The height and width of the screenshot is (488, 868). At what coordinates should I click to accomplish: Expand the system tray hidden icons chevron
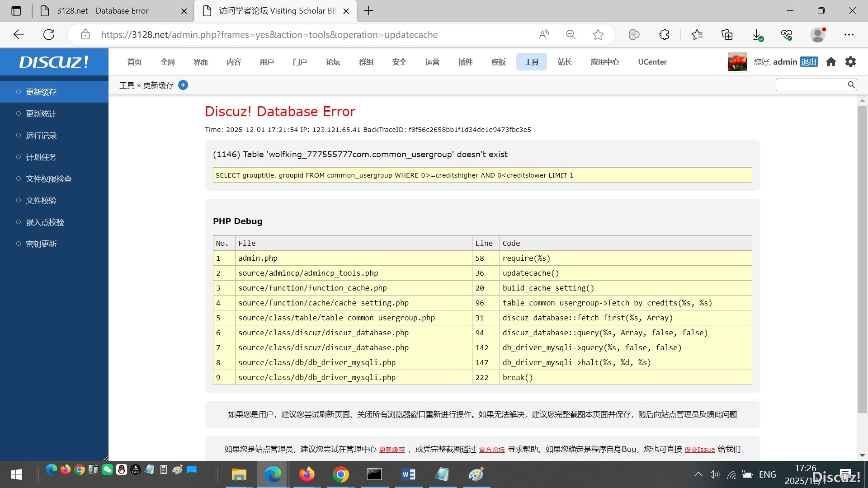click(698, 474)
